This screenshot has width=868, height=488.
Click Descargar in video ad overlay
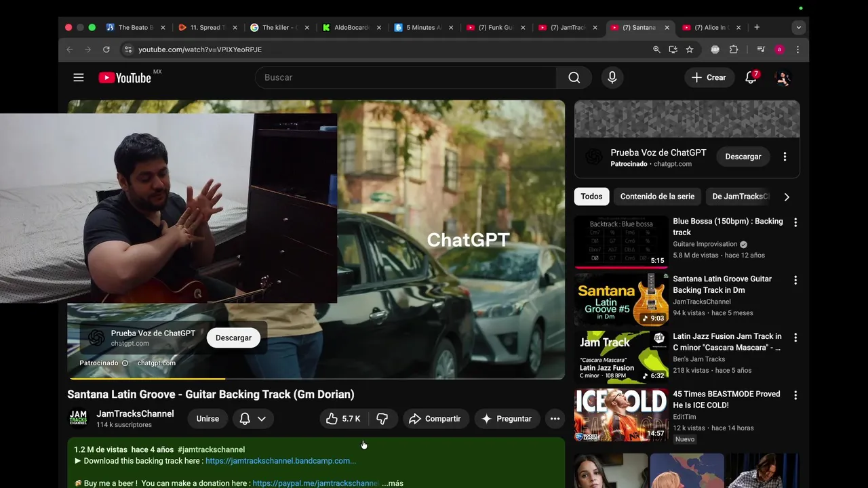click(x=233, y=338)
